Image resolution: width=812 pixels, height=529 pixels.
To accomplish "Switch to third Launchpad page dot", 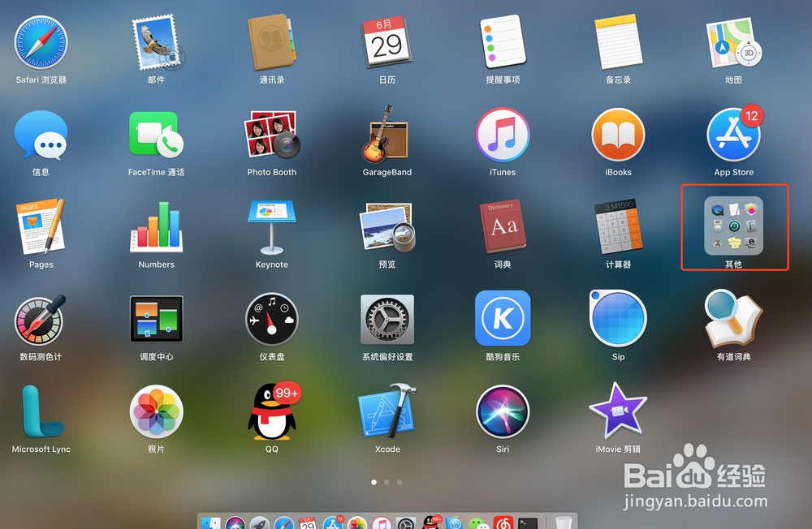I will point(400,482).
